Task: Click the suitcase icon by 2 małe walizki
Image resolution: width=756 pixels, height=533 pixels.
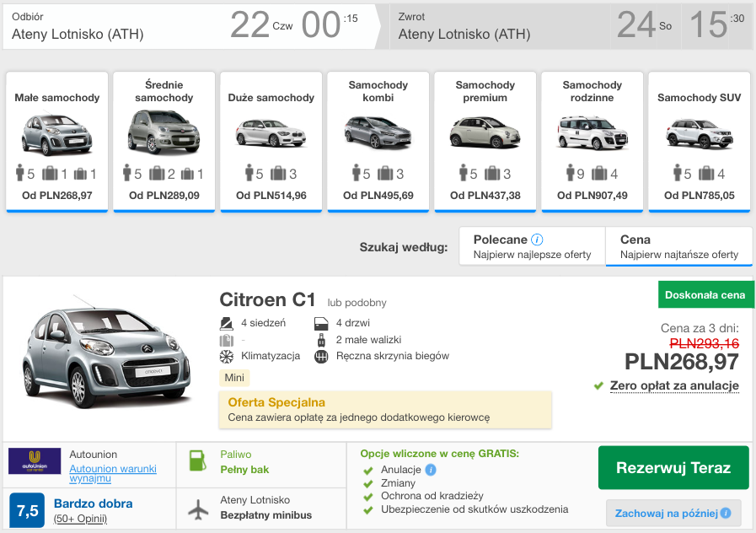Action: click(x=321, y=340)
